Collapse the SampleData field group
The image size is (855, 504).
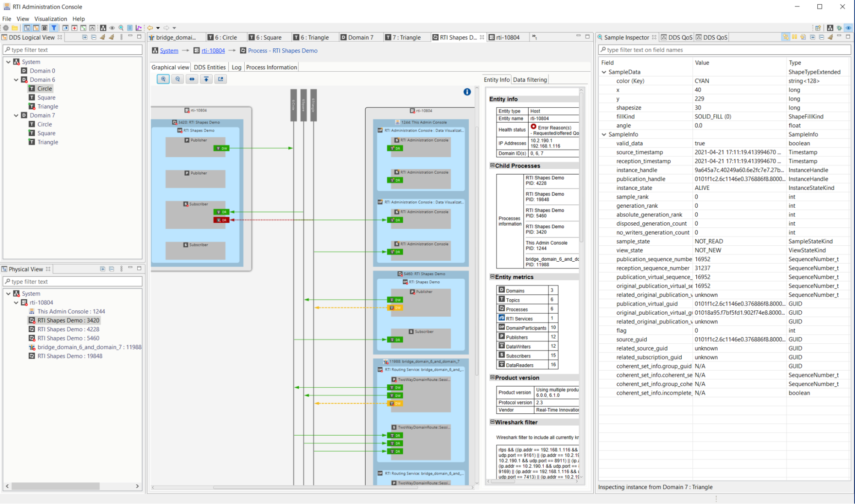coord(604,72)
